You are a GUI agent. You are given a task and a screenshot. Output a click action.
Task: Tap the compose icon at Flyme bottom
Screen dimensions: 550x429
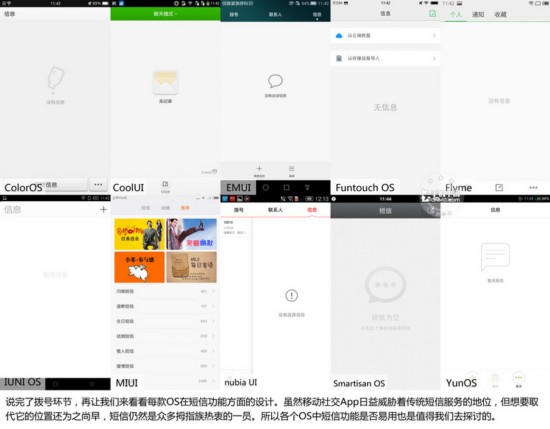(499, 188)
